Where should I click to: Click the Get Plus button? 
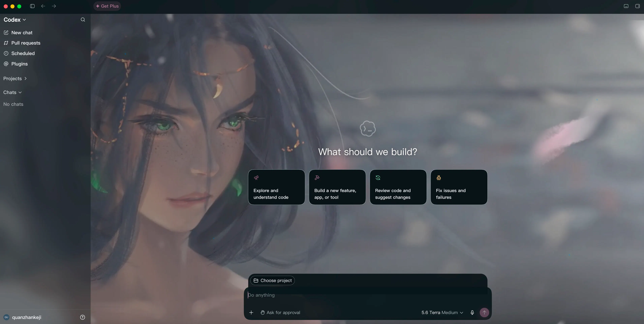tap(107, 6)
